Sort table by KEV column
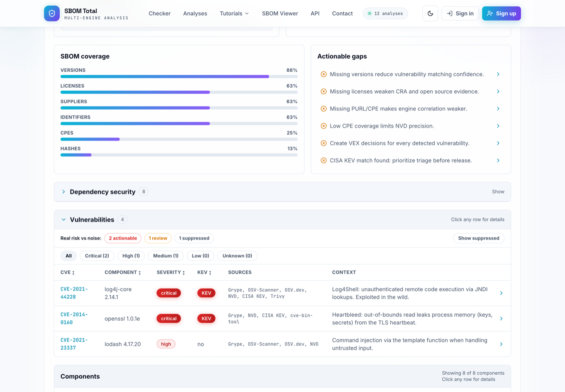 click(x=204, y=272)
